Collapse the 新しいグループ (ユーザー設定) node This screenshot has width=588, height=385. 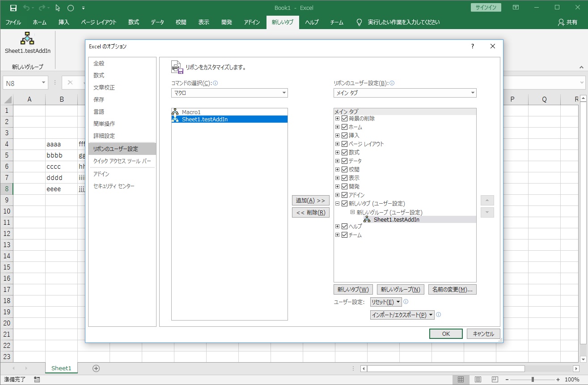[352, 212]
